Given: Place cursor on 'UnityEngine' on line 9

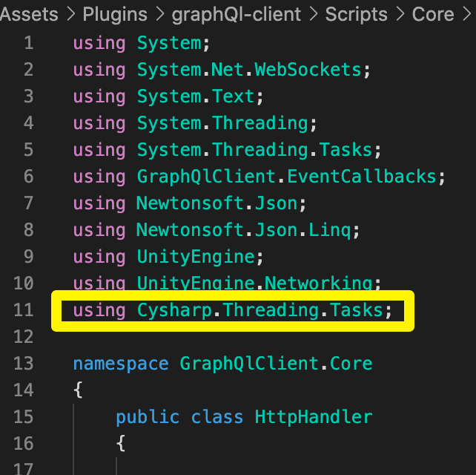Looking at the screenshot, I should pyautogui.click(x=196, y=257).
